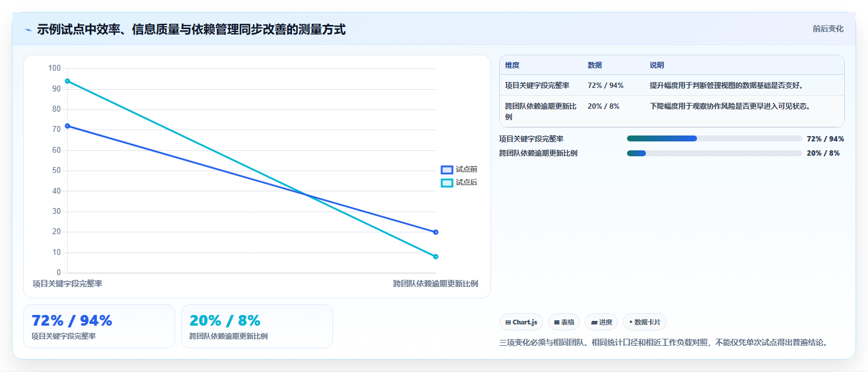The width and height of the screenshot is (868, 372).
Task: Click table cell 项目关键字段完整率
Action: [537, 86]
